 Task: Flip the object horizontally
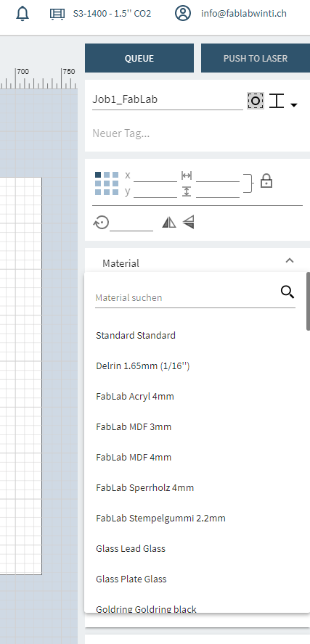[x=168, y=223]
